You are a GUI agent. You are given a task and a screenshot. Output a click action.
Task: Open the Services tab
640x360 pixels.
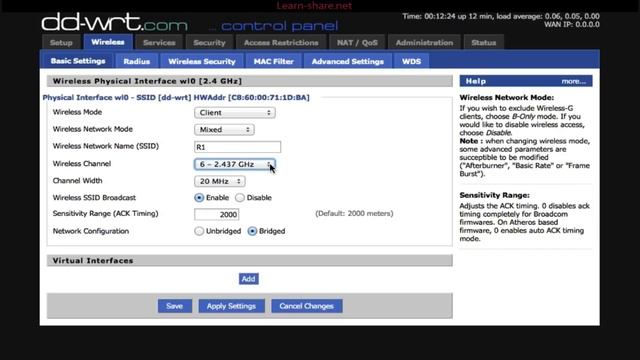click(x=159, y=42)
